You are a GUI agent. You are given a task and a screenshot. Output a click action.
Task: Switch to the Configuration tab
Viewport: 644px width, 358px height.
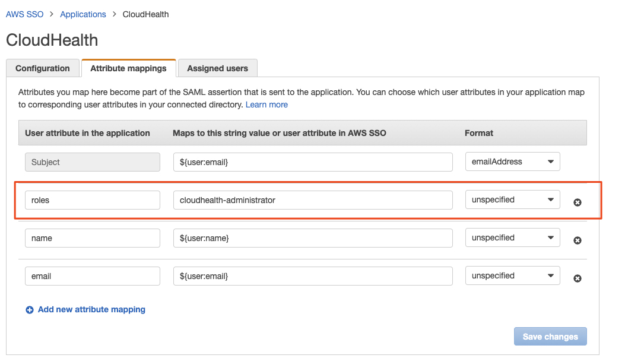[43, 68]
